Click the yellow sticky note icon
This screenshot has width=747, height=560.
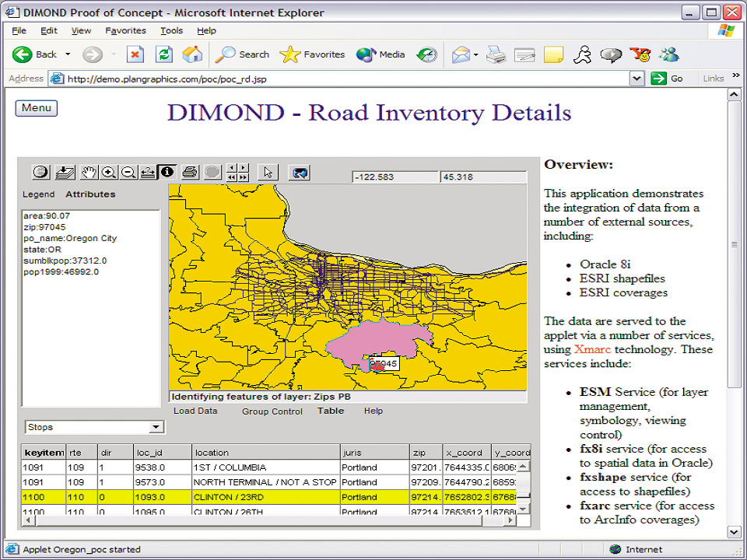tap(553, 54)
